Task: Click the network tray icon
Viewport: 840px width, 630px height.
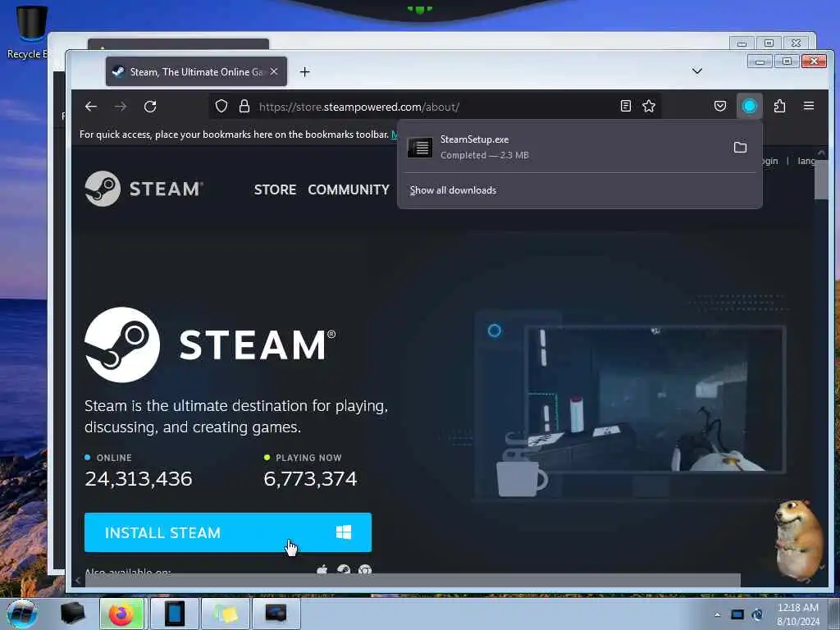Action: (x=757, y=614)
